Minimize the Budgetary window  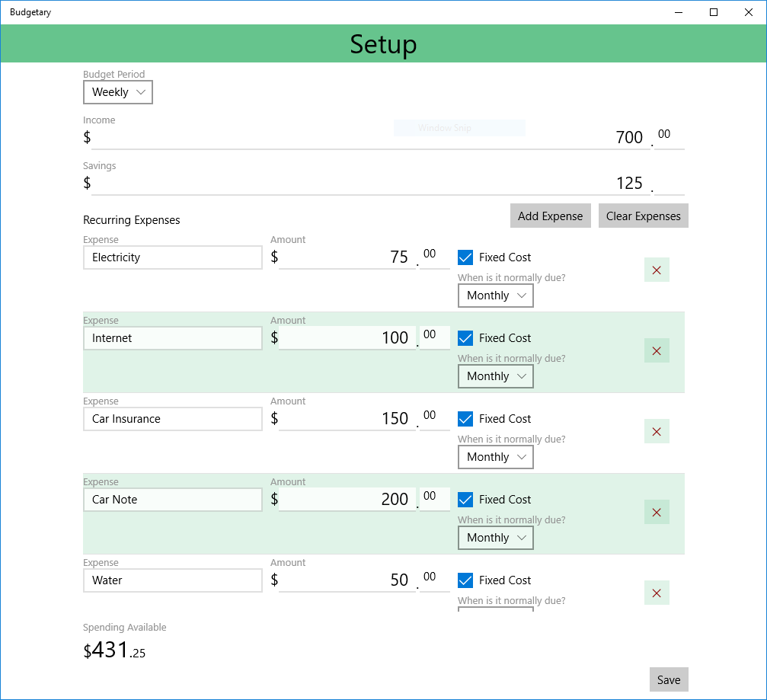click(x=679, y=12)
